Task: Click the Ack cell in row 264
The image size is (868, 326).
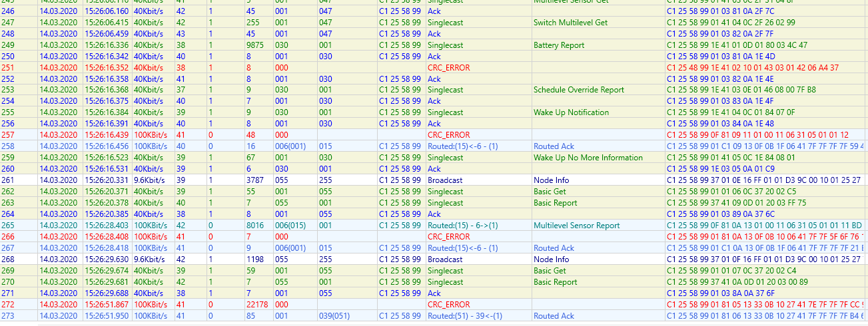Action: (x=434, y=214)
